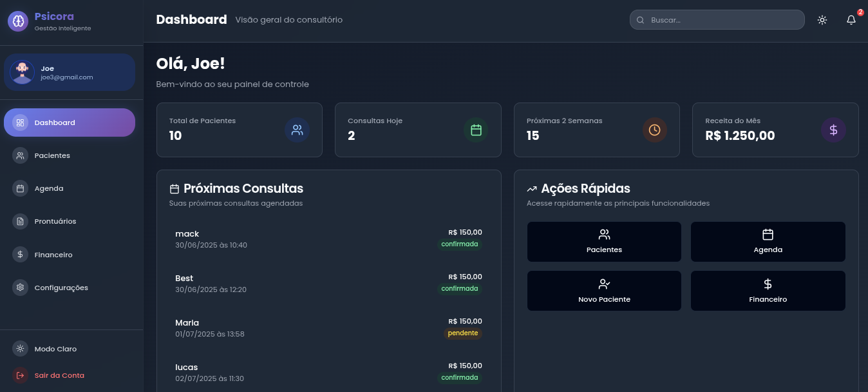Select the Prontuários document icon in sidebar

coord(20,221)
